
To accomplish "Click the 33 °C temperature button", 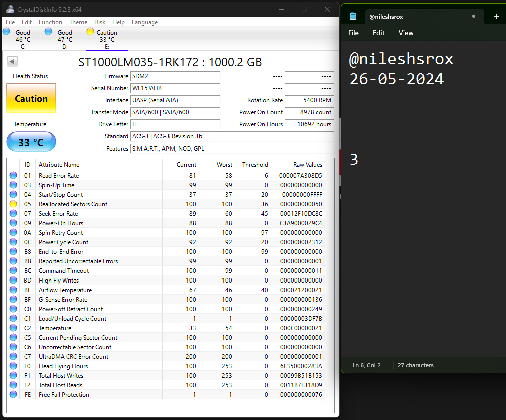I will (x=31, y=142).
